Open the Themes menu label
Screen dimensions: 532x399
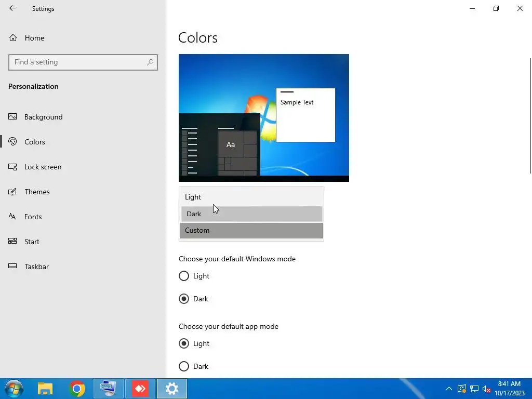(x=37, y=192)
